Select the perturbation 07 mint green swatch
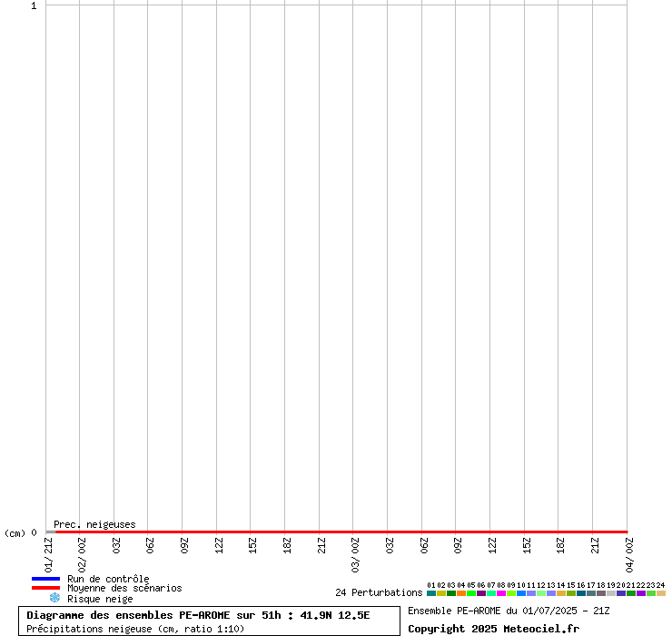The width and height of the screenshot is (672, 636). click(491, 593)
